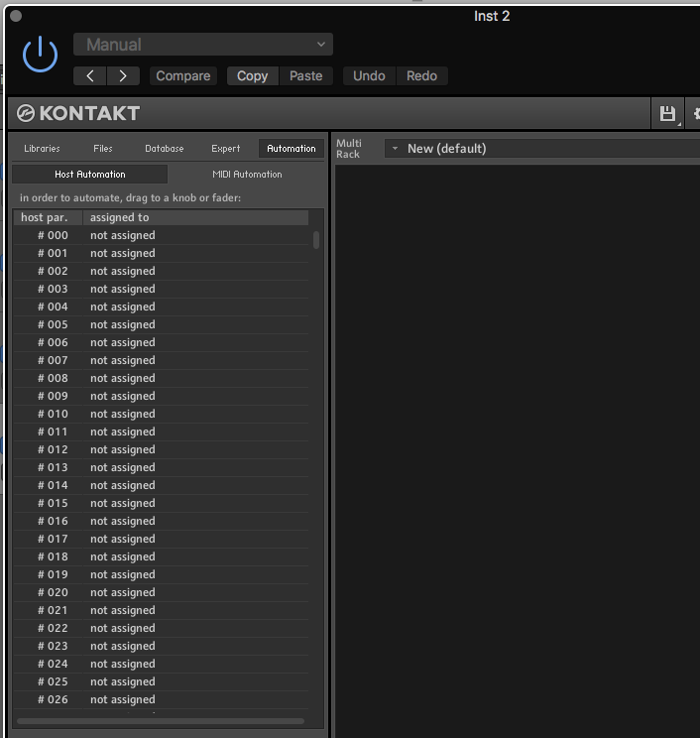Switch to the Files tab

click(x=103, y=149)
